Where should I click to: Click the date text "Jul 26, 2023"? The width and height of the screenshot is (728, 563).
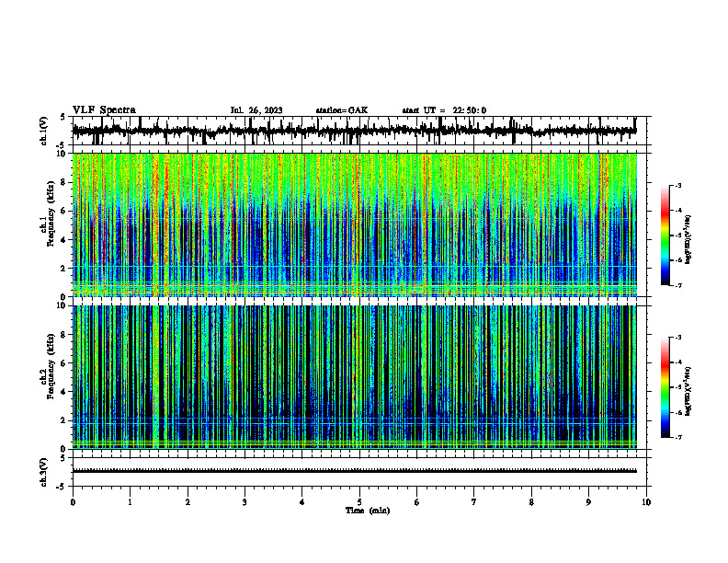tap(256, 110)
